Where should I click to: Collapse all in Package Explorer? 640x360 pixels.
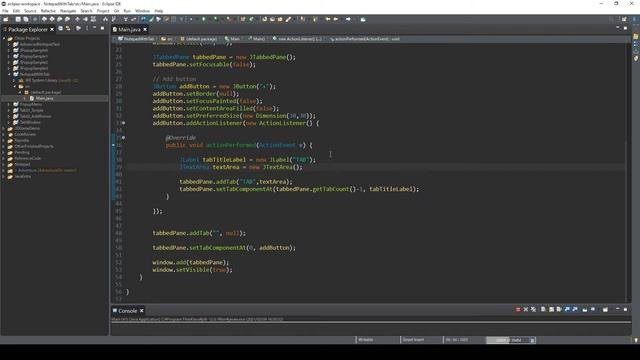60,29
